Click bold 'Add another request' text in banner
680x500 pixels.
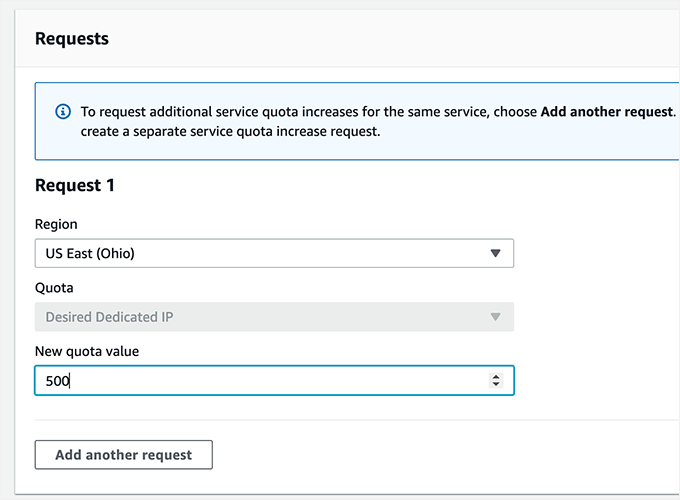pos(608,111)
